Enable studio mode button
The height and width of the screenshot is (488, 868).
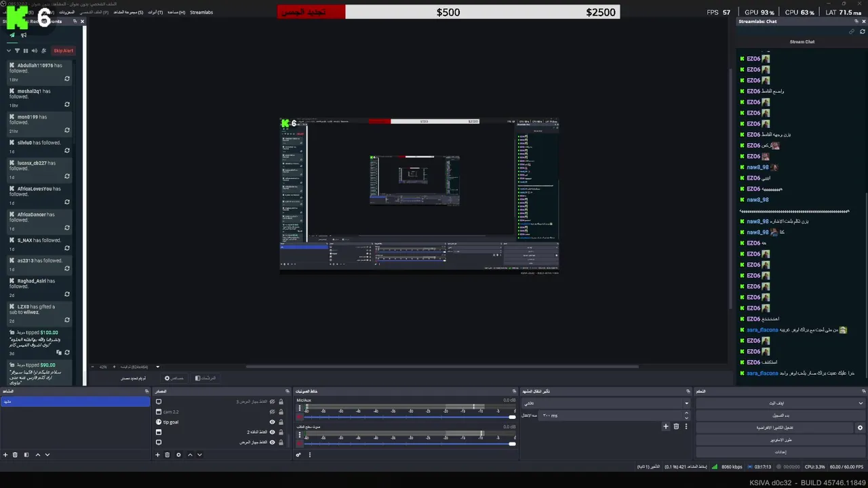[x=781, y=440]
